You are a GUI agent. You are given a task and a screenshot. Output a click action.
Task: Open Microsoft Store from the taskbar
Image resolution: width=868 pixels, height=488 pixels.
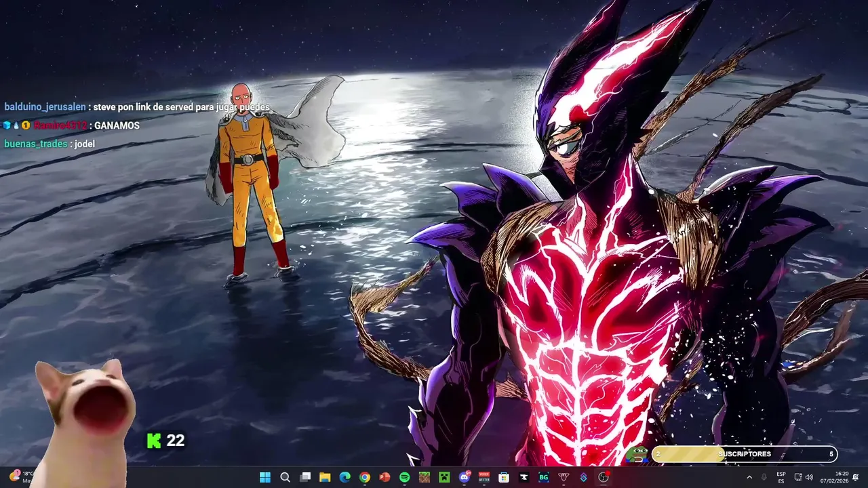[x=504, y=477]
